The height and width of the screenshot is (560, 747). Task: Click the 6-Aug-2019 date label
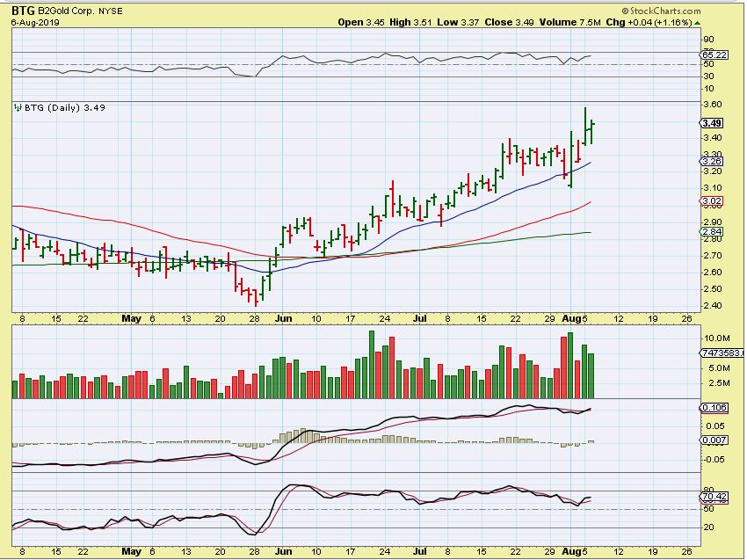point(35,22)
